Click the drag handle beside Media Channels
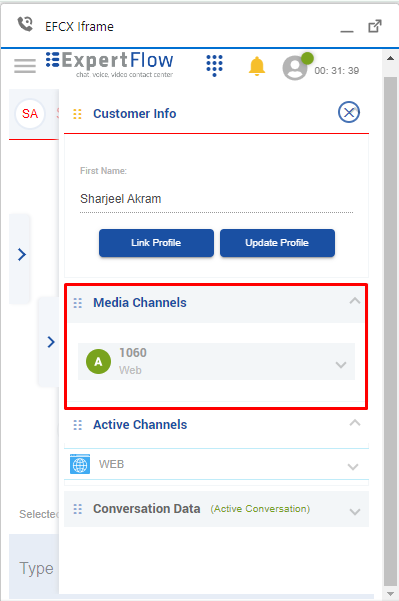399x601 pixels. [x=78, y=303]
